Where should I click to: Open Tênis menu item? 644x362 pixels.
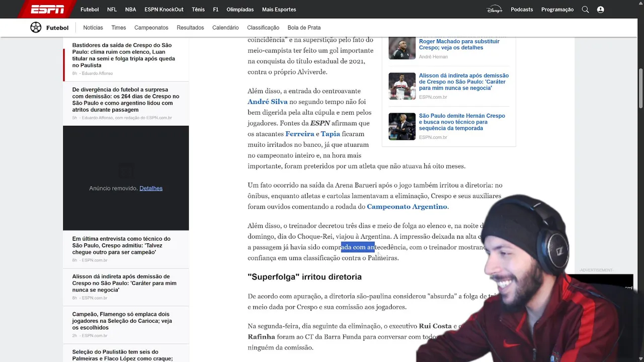(x=198, y=10)
